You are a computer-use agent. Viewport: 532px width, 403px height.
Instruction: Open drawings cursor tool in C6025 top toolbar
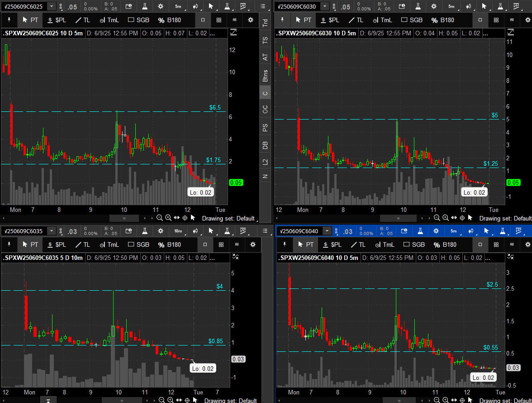[211, 6]
